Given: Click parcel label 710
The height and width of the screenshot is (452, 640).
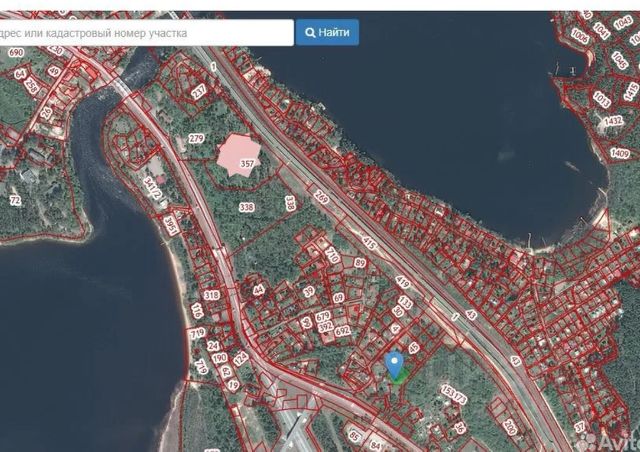Looking at the screenshot, I should pyautogui.click(x=333, y=256).
